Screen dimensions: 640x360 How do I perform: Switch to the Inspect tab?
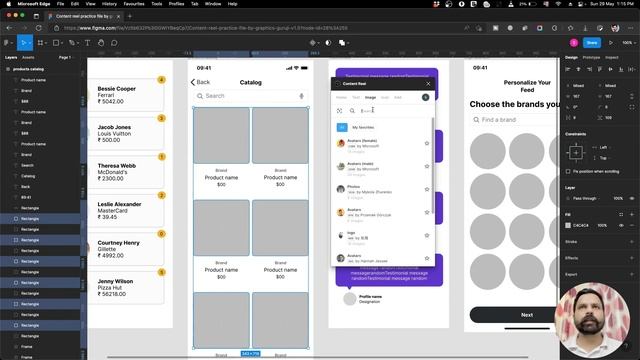(611, 58)
